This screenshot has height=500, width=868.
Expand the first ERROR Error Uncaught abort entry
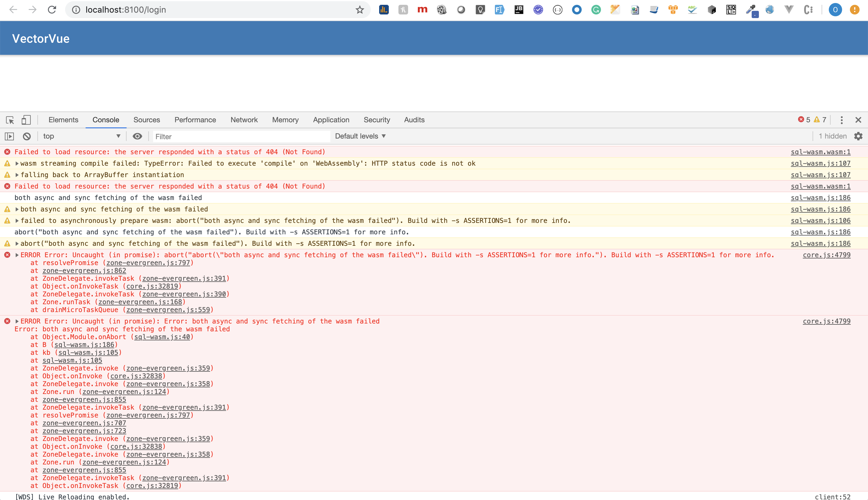[x=17, y=255]
